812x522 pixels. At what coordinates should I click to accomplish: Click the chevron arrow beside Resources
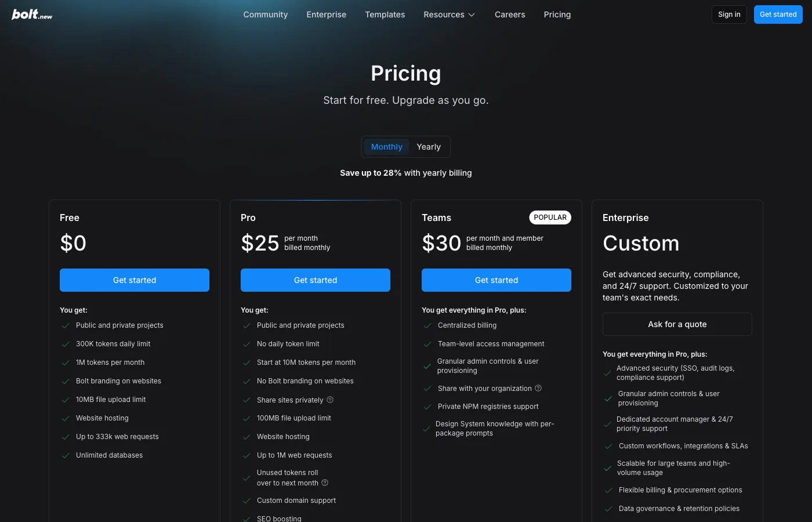(x=472, y=15)
